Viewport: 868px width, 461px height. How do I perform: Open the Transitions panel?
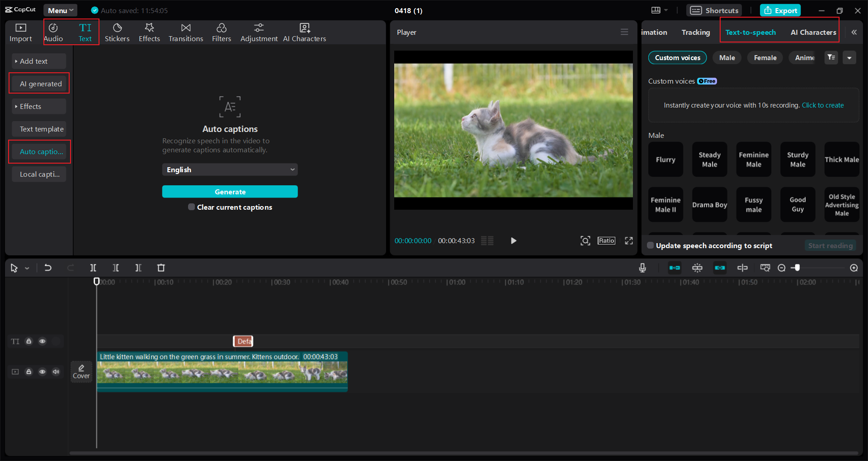point(186,33)
